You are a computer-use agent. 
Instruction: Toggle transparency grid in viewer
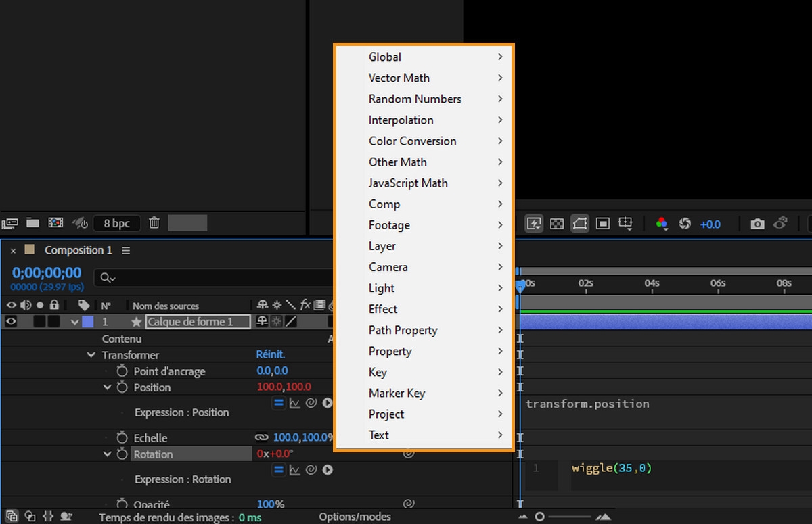click(x=557, y=223)
